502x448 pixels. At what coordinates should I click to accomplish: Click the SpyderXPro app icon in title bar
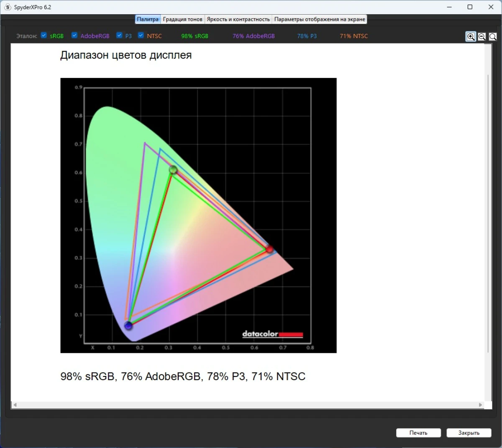[8, 7]
